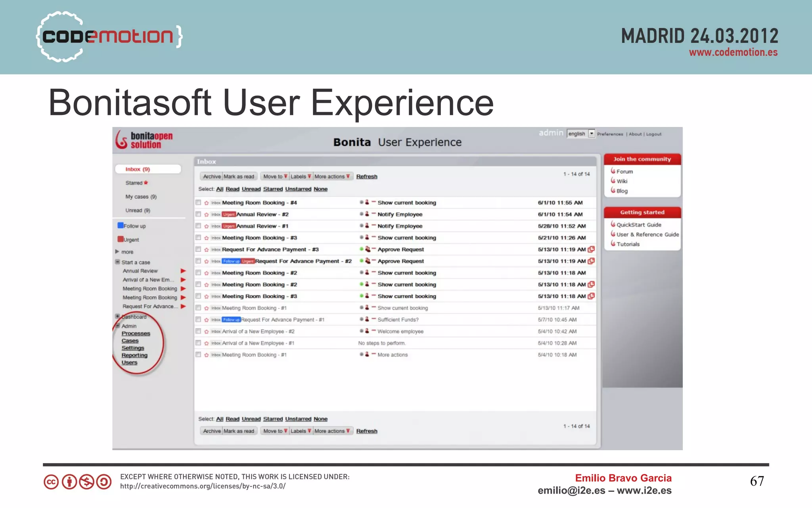The width and height of the screenshot is (812, 508).
Task: Click the copy icon beside Request For Advance Payment #3
Action: tap(591, 249)
